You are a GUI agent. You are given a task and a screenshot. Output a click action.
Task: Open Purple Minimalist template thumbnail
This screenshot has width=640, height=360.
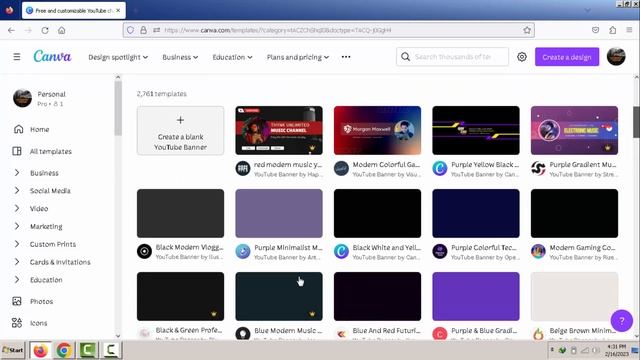279,213
